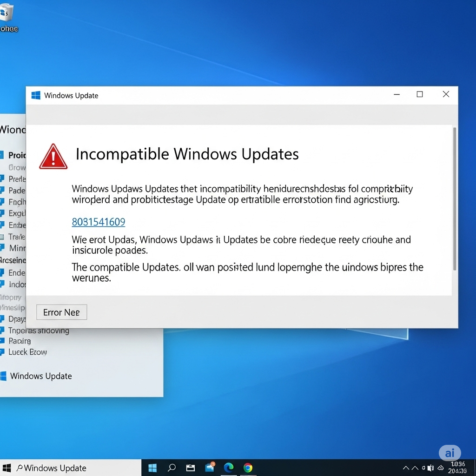Screen dimensions: 476x476
Task: Open File Explorer from the taskbar
Action: (191, 468)
